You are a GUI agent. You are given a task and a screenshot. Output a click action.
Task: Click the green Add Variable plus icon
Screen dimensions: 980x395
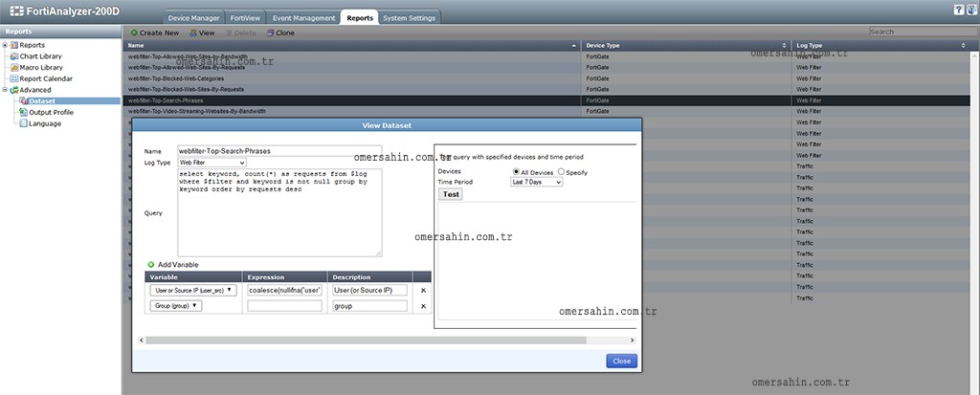click(150, 264)
